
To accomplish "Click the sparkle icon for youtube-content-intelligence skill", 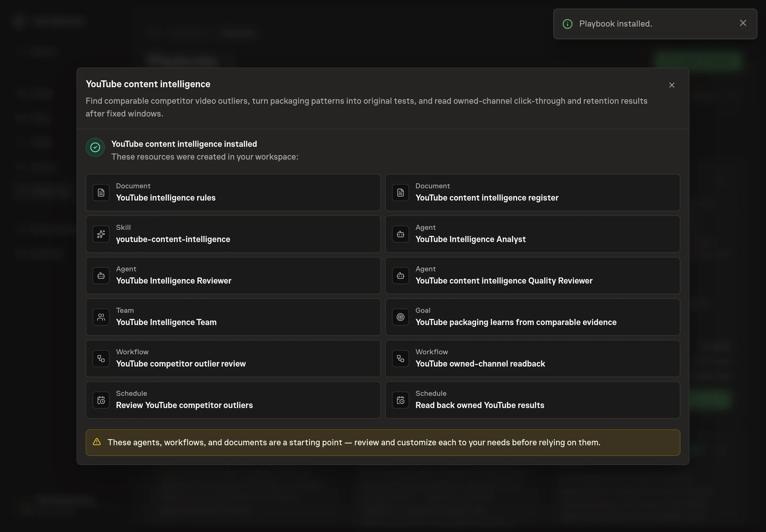I will point(101,234).
